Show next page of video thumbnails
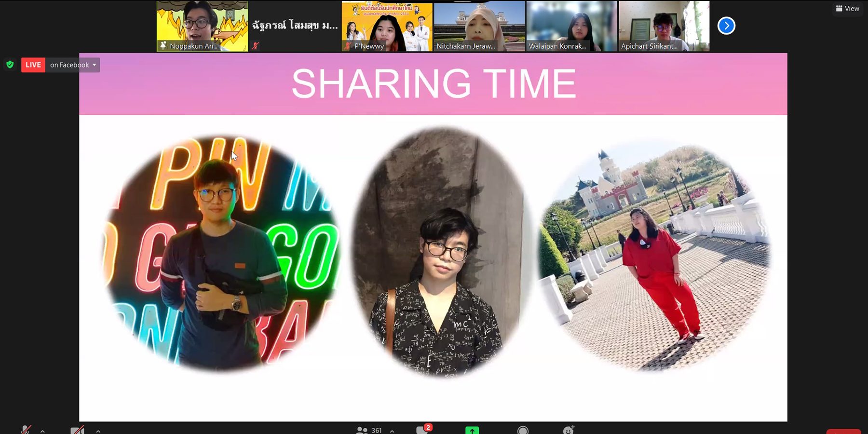Image resolution: width=868 pixels, height=434 pixels. tap(726, 26)
